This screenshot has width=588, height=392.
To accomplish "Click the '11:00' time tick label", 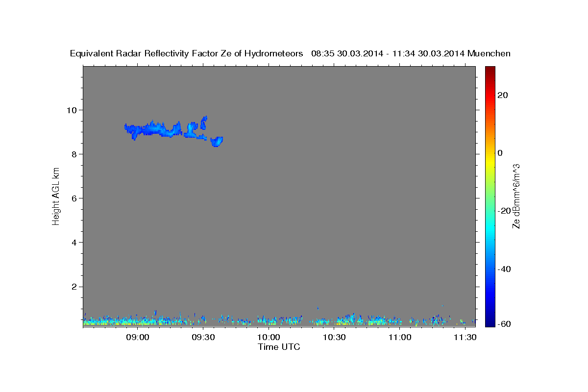I will 400,338.
